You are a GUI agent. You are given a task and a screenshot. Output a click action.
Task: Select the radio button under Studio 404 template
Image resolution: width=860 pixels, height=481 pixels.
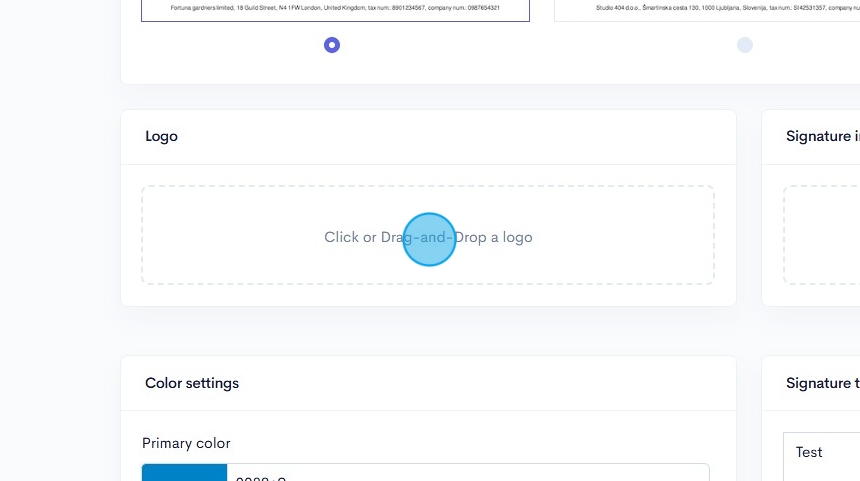[x=744, y=45]
